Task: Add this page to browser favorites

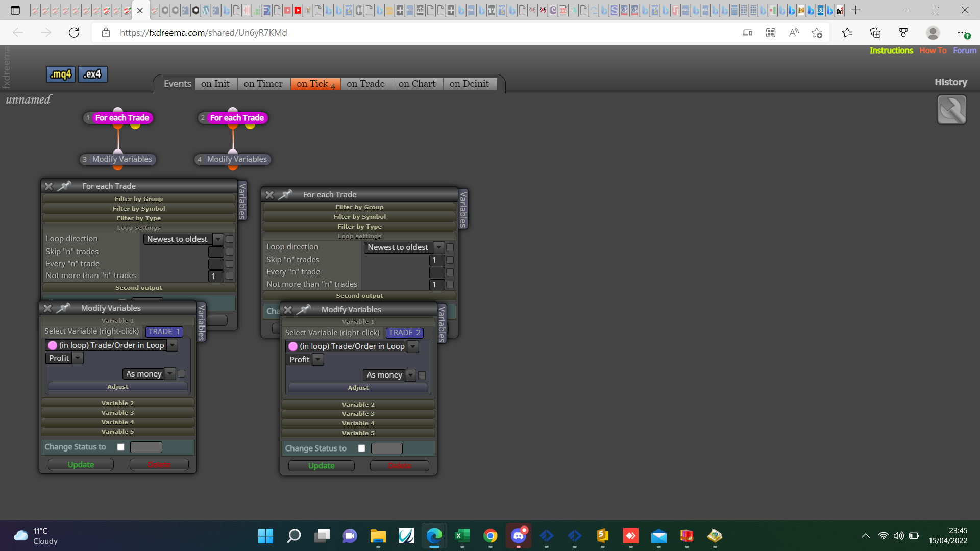Action: coord(817,33)
